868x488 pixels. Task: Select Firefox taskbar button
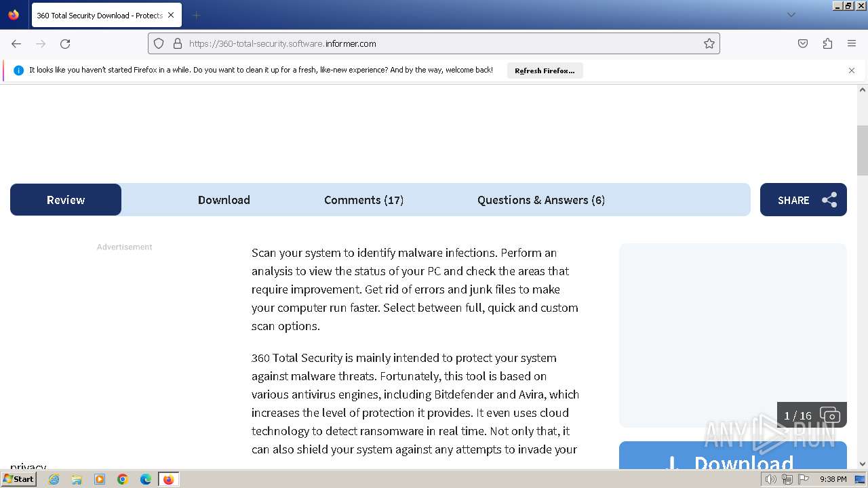coord(168,479)
